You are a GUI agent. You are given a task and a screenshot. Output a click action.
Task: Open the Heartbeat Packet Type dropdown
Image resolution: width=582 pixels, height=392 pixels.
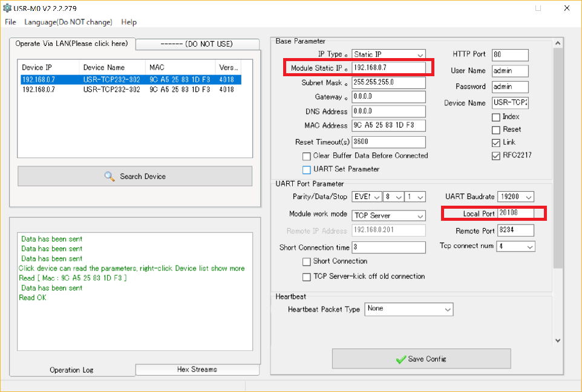(409, 309)
